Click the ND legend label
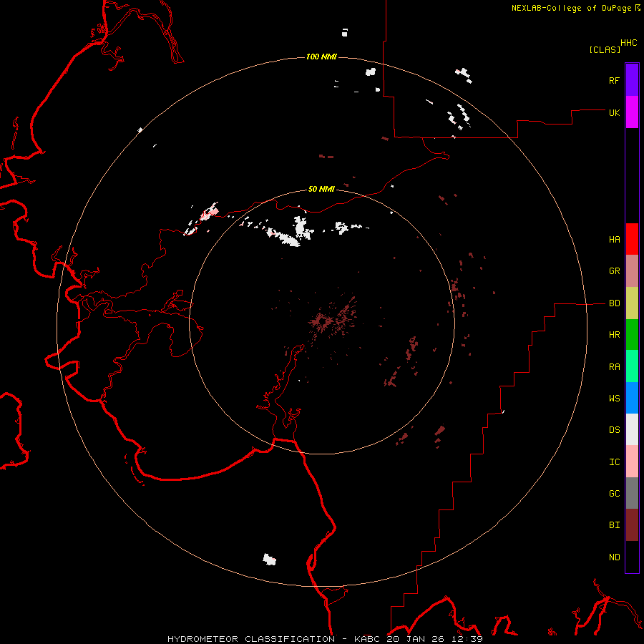 [x=614, y=557]
